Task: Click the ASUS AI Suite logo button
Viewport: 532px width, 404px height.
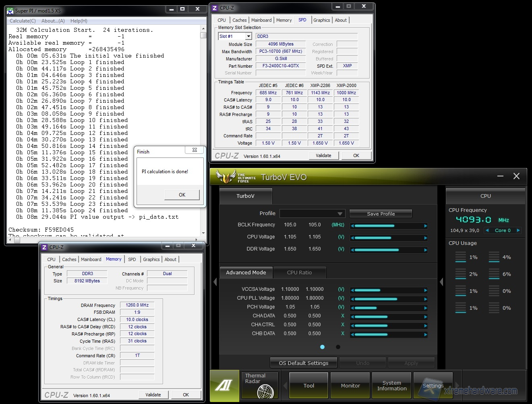Action: (x=224, y=385)
